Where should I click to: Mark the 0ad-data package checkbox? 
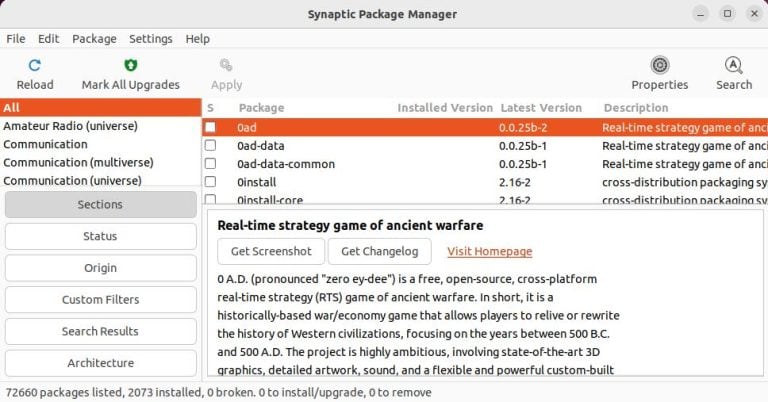tap(210, 145)
